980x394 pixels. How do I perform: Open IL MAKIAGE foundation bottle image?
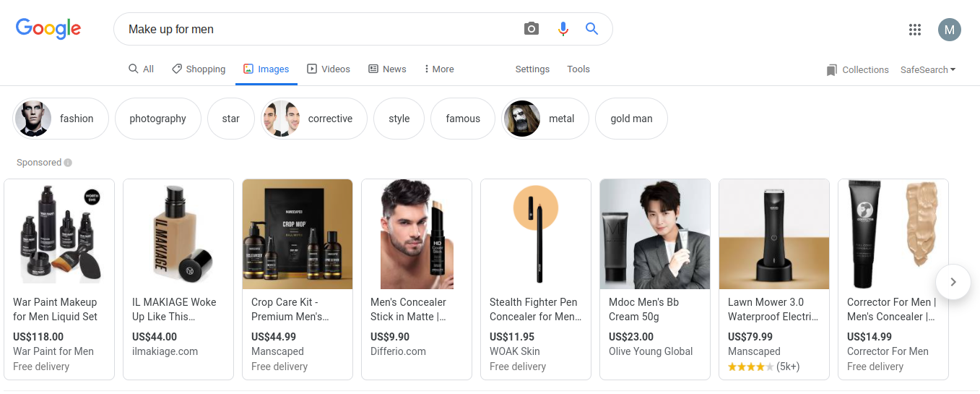(x=178, y=234)
